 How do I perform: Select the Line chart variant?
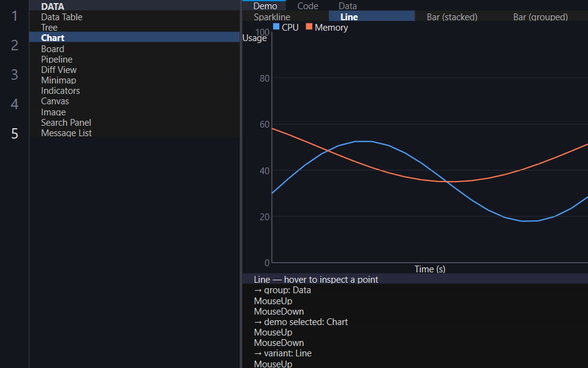(372, 17)
